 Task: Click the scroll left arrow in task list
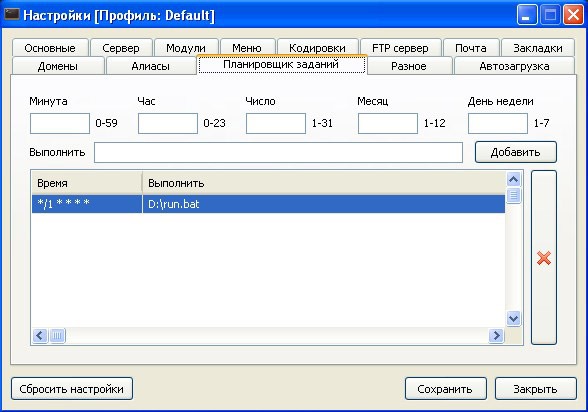click(x=40, y=335)
